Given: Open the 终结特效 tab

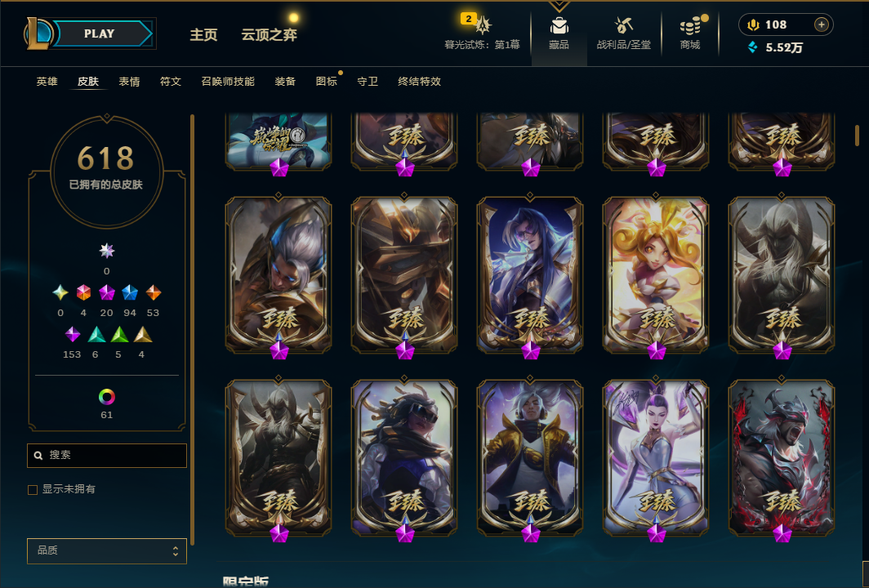Looking at the screenshot, I should pos(419,82).
